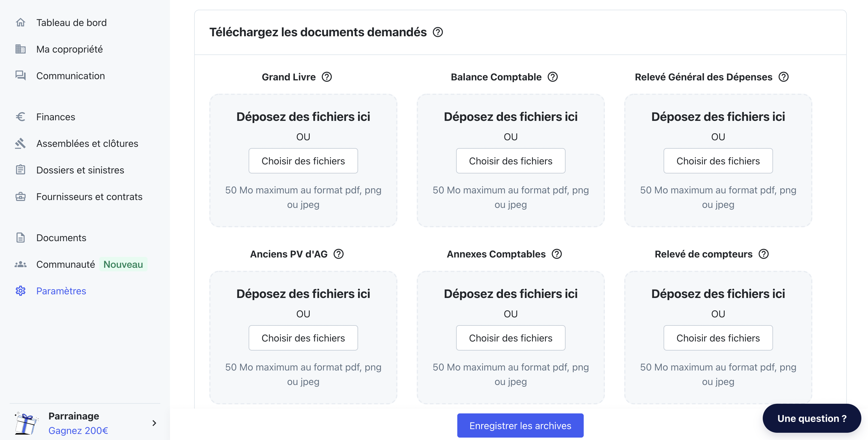Screen dimensions: 868x440
Task: Choose files for Balance Comptable
Action: pyautogui.click(x=511, y=161)
